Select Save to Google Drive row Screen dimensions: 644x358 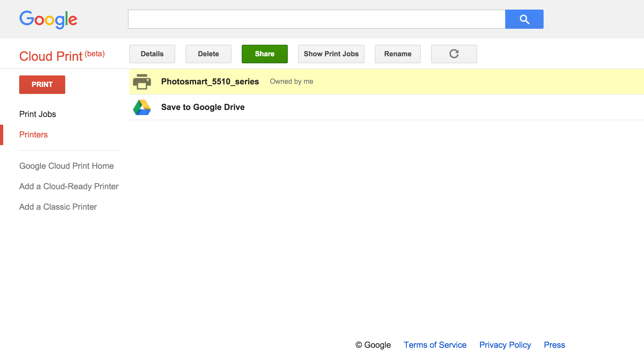click(386, 107)
